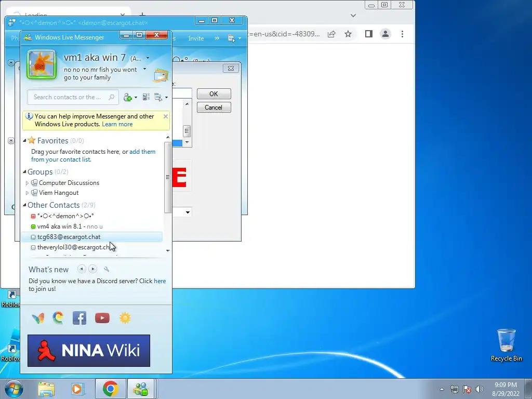Click the here link for Discord
This screenshot has height=399, width=532.
[160, 281]
